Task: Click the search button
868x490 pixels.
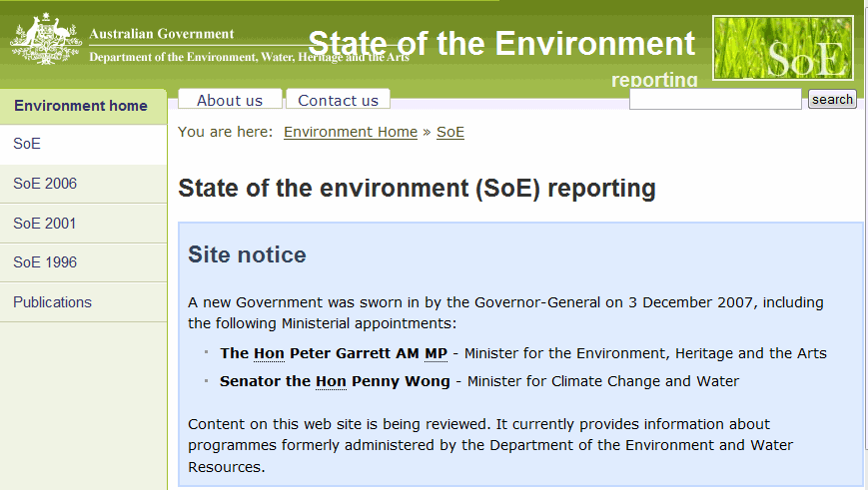Action: (x=832, y=99)
